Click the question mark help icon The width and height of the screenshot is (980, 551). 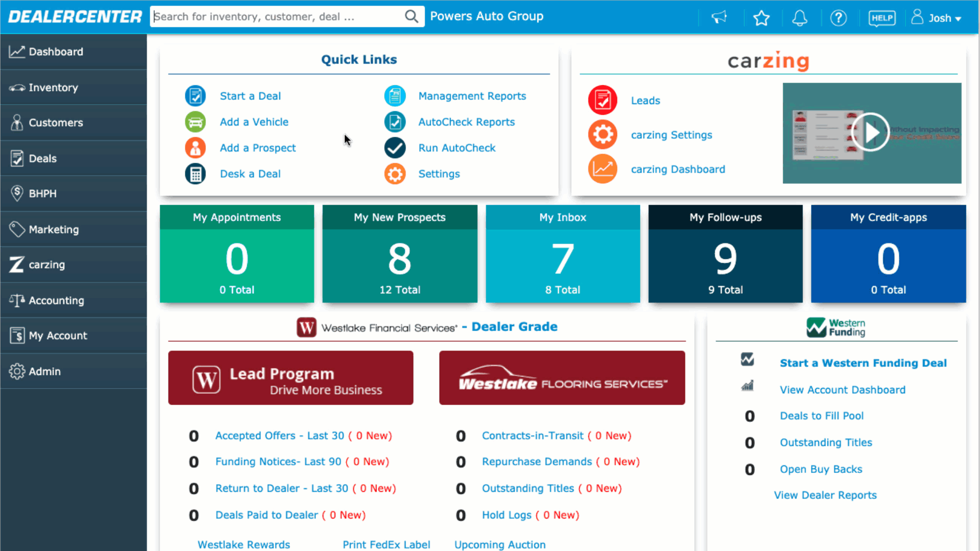[838, 18]
